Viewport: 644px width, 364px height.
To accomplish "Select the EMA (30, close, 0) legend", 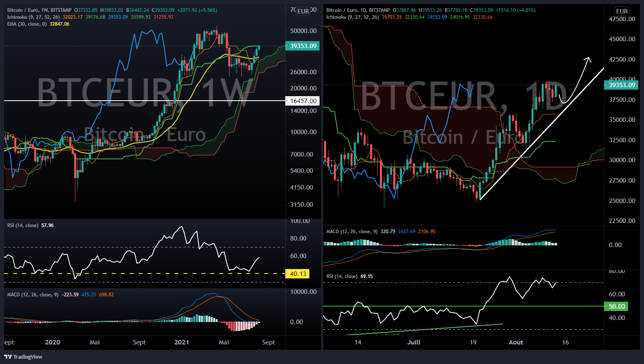I will coord(27,24).
